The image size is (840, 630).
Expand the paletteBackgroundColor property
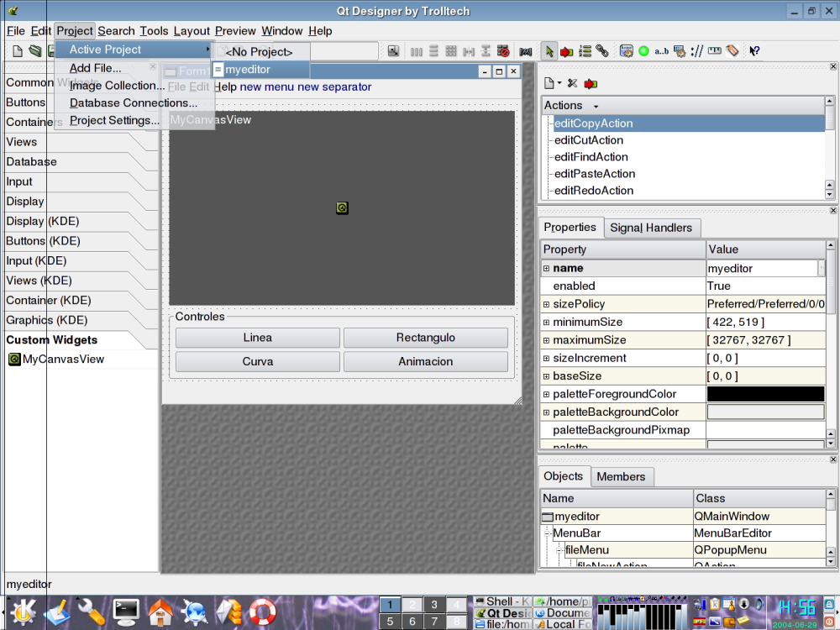point(547,412)
